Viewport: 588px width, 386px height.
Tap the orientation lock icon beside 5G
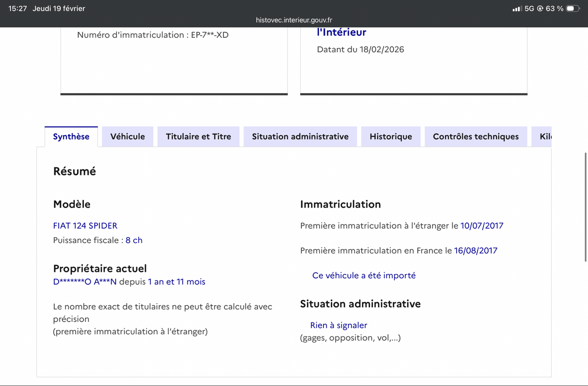(540, 9)
